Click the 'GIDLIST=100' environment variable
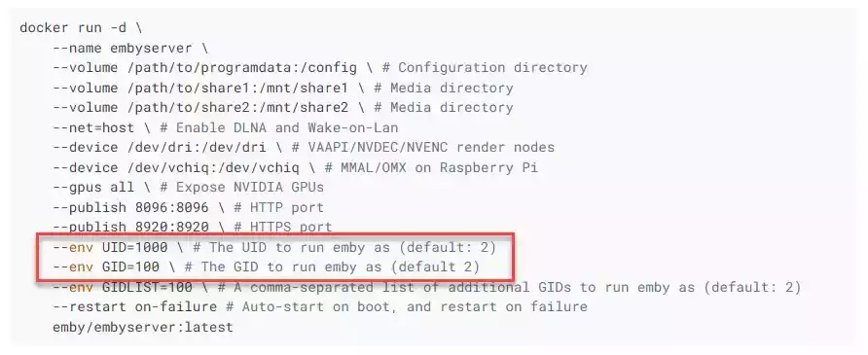This screenshot has height=355, width=868. (147, 288)
